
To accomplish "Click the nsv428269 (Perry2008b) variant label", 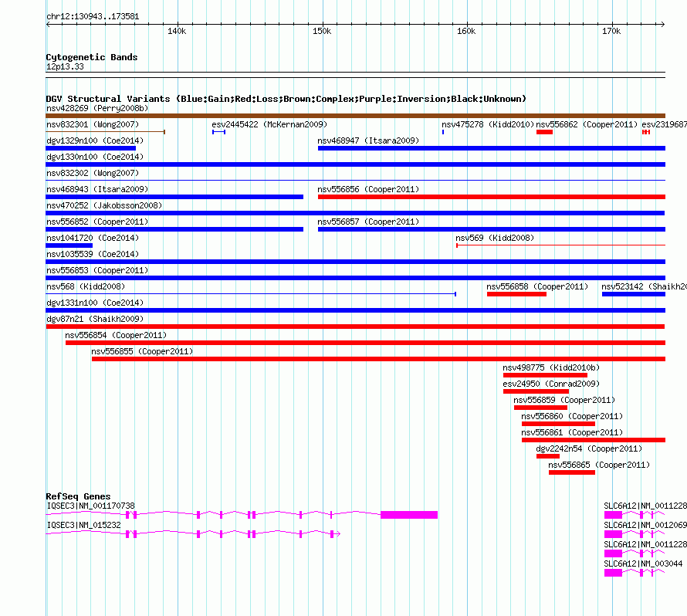I will [x=97, y=108].
